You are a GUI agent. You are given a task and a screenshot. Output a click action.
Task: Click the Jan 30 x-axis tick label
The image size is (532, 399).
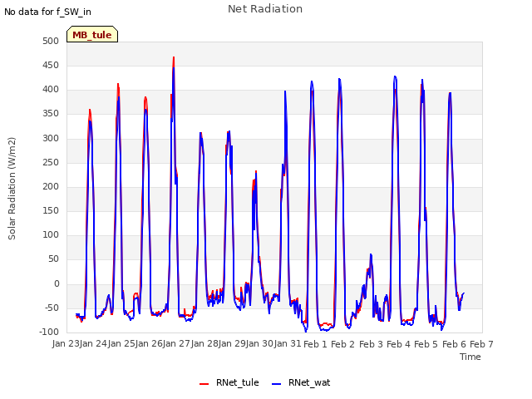pyautogui.click(x=259, y=343)
